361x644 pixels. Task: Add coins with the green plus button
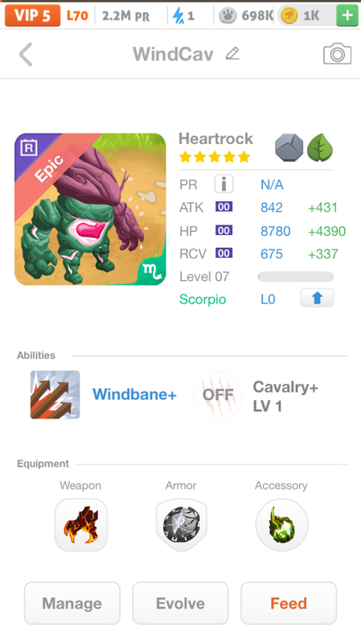coord(347,15)
